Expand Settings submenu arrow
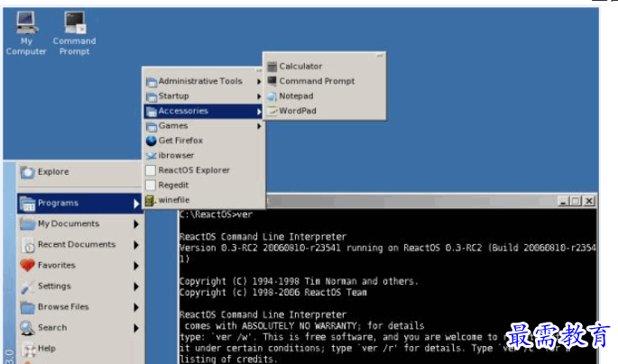 [x=136, y=287]
